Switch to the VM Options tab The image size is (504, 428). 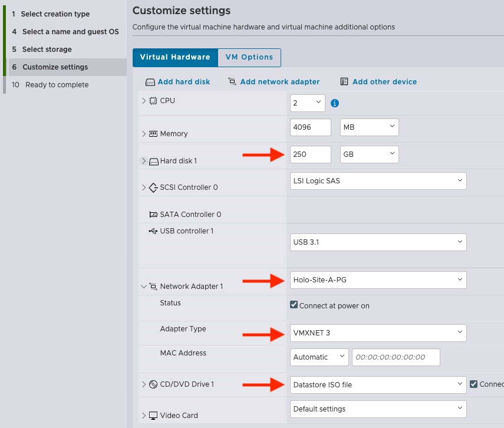(249, 57)
